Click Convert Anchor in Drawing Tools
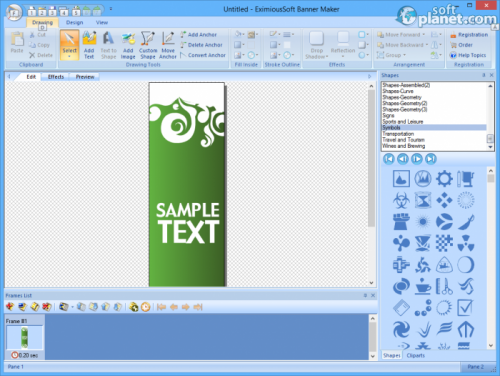500x376 pixels. tap(203, 55)
